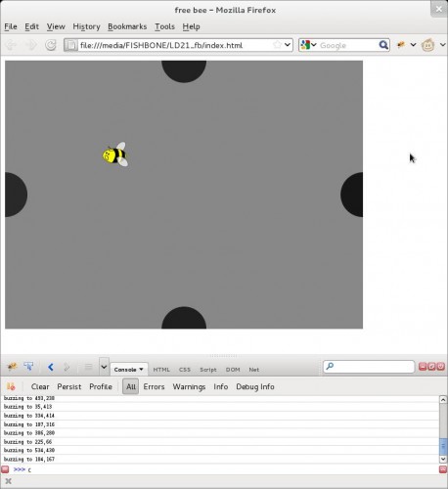Image resolution: width=448 pixels, height=489 pixels.
Task: Click the browser Back arrow
Action: (x=12, y=45)
